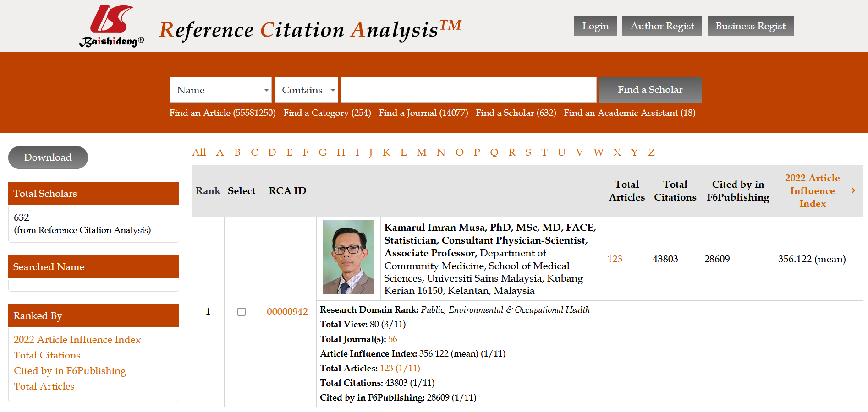Click the Research Domain Rank line
Image resolution: width=868 pixels, height=412 pixels.
click(x=455, y=310)
